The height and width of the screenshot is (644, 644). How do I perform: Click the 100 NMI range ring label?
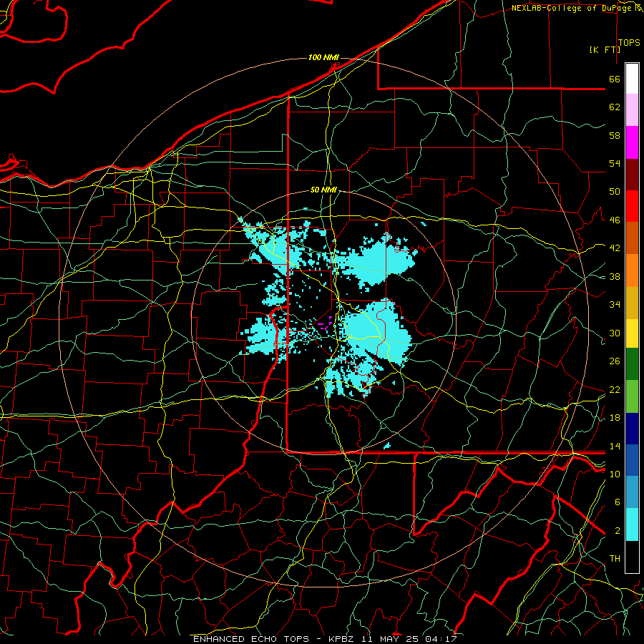pos(323,57)
